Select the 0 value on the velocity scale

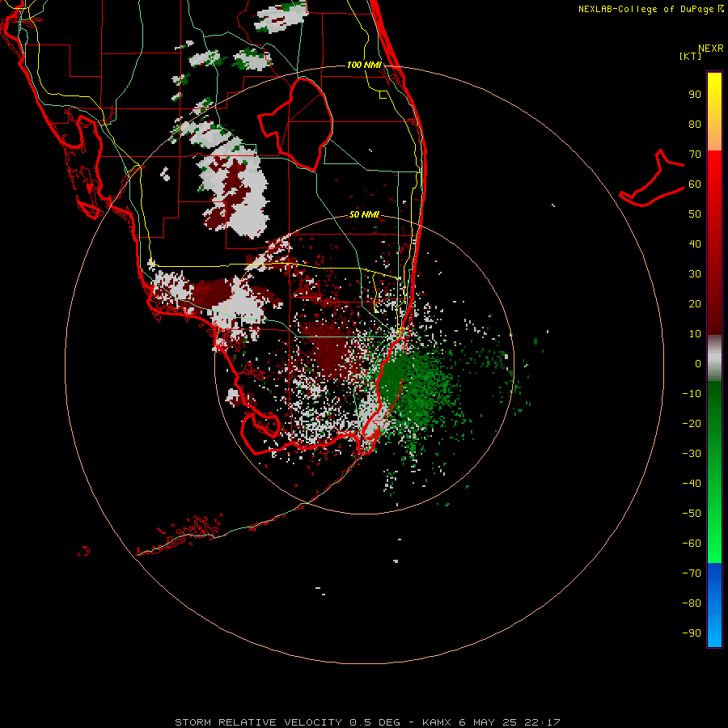[x=698, y=364]
